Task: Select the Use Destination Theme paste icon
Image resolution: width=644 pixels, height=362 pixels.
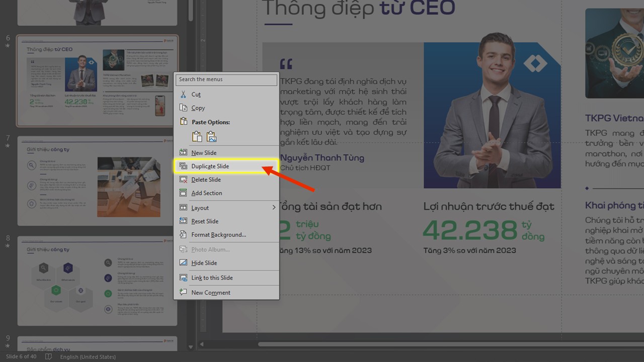Action: (x=196, y=136)
